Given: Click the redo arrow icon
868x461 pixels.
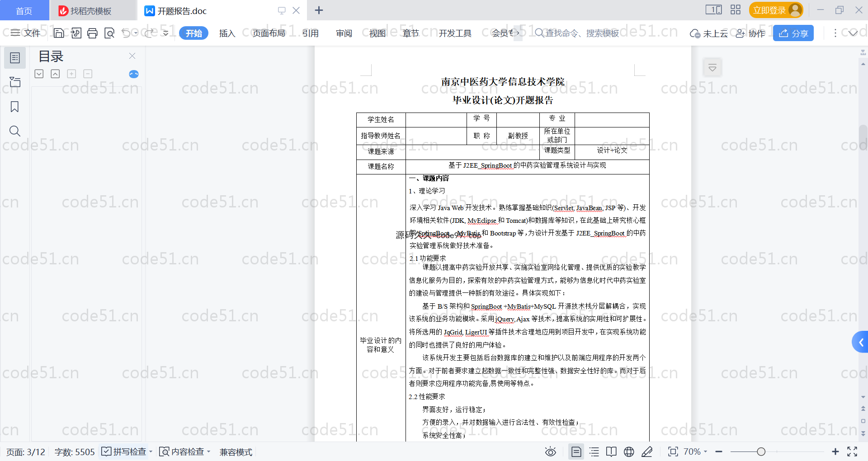Looking at the screenshot, I should pyautogui.click(x=148, y=33).
